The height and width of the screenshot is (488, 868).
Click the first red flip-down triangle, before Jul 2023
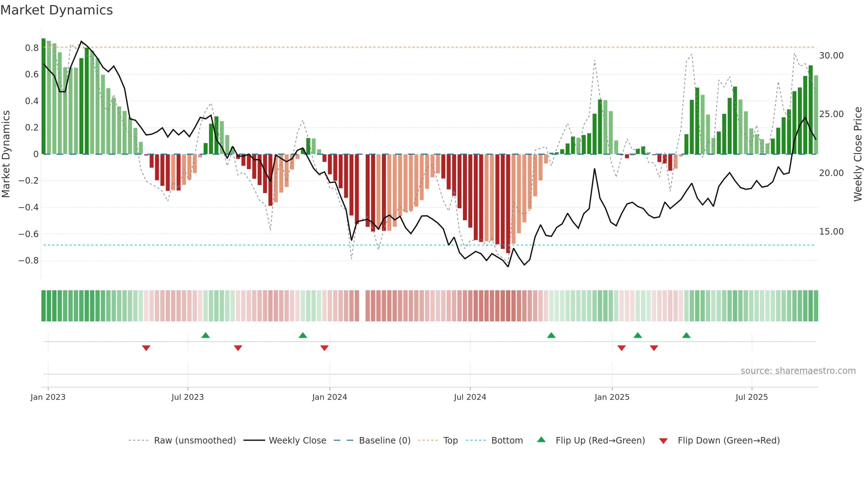[146, 348]
